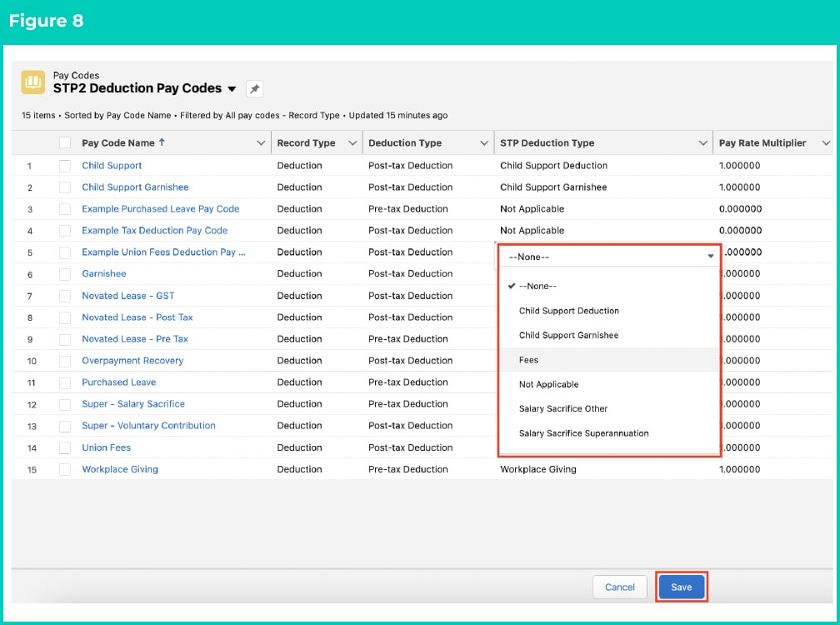Select the Garnishee row checkbox
The height and width of the screenshot is (625, 840).
65,274
